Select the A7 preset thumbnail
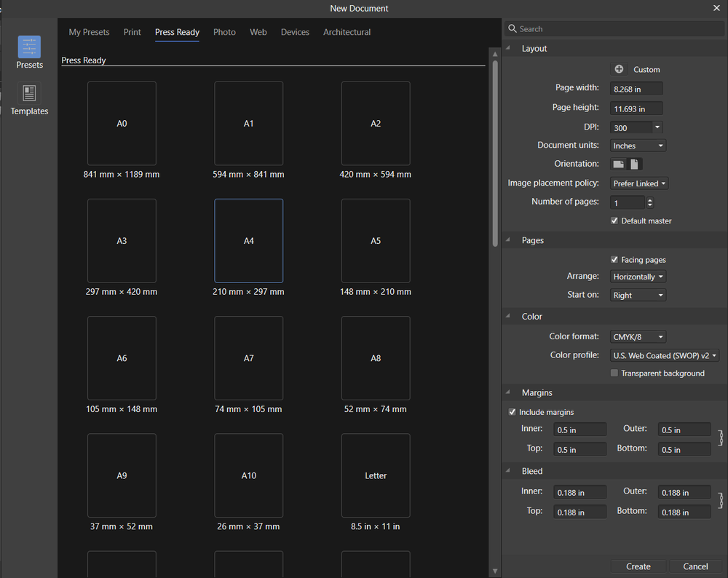728x578 pixels. [249, 358]
